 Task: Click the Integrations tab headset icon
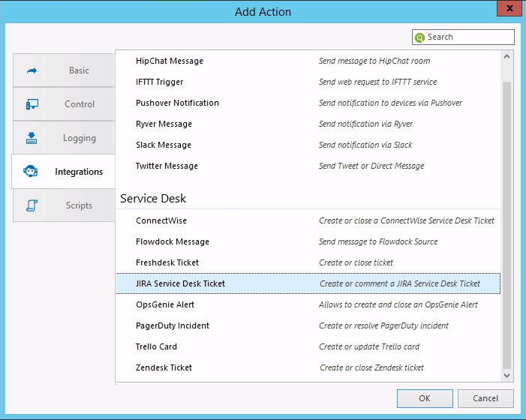click(x=31, y=171)
